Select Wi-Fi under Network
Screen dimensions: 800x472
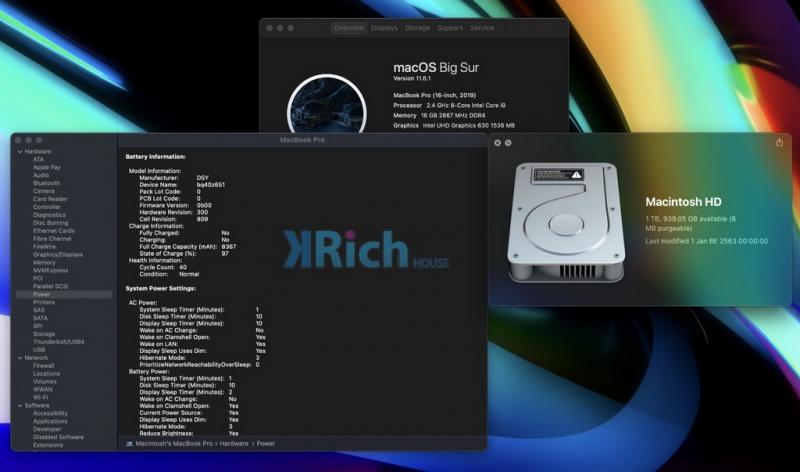[40, 398]
